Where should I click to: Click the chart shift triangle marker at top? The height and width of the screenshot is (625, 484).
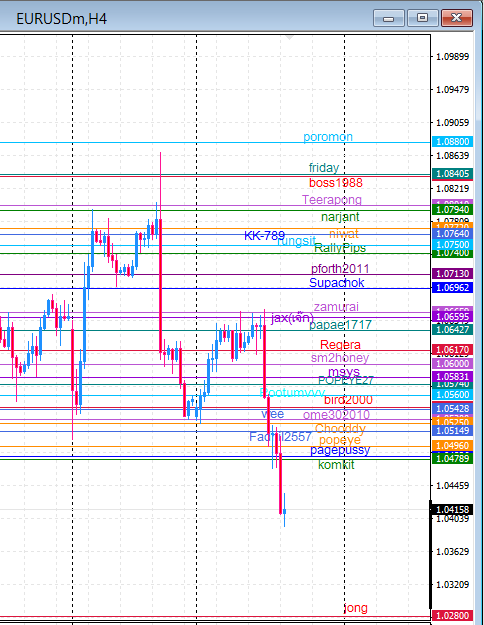290,38
